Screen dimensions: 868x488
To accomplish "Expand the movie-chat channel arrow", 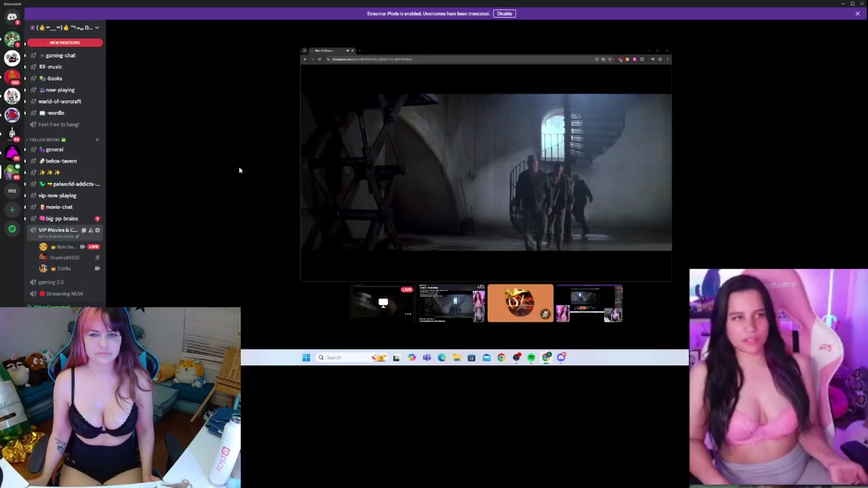I will tap(25, 207).
